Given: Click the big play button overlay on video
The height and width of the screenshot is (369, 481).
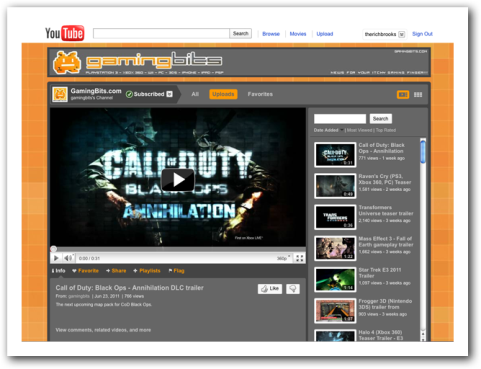Looking at the screenshot, I should click(x=178, y=180).
